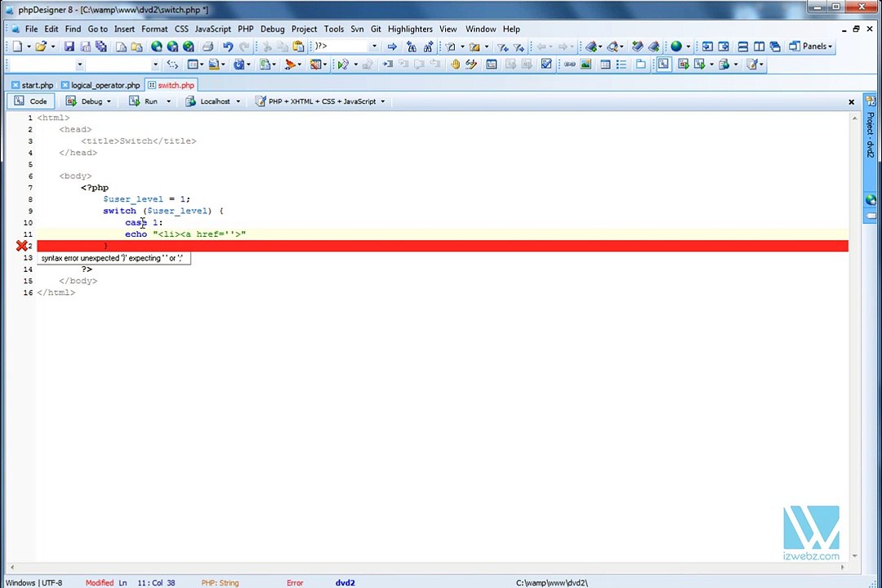
Task: Expand arrow beside the new file icon
Action: click(x=29, y=47)
